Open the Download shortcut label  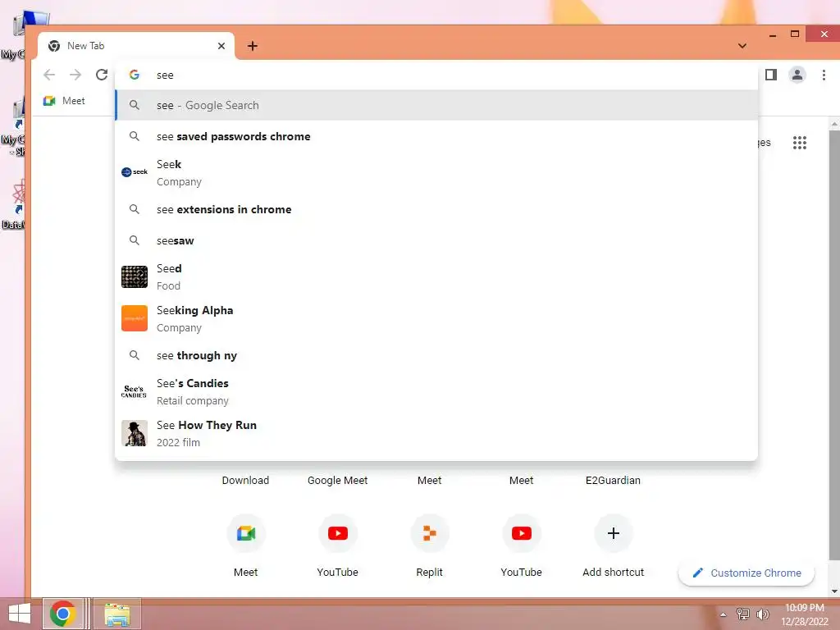245,481
